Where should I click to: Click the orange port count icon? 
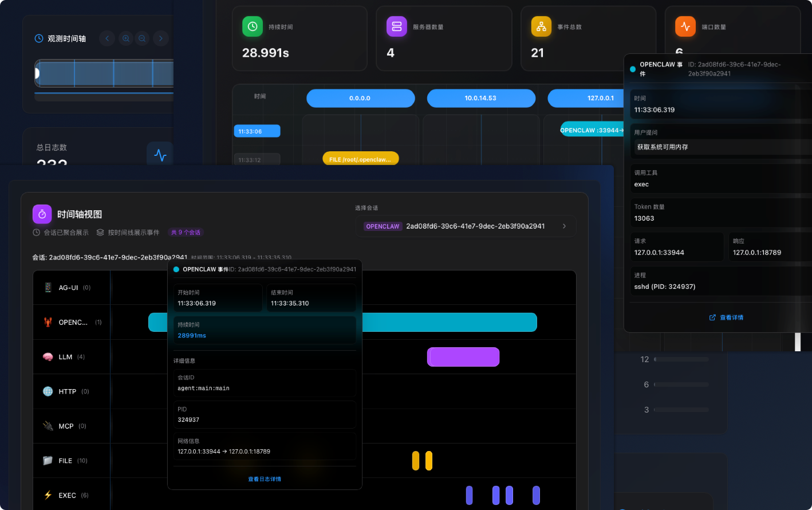click(x=685, y=26)
